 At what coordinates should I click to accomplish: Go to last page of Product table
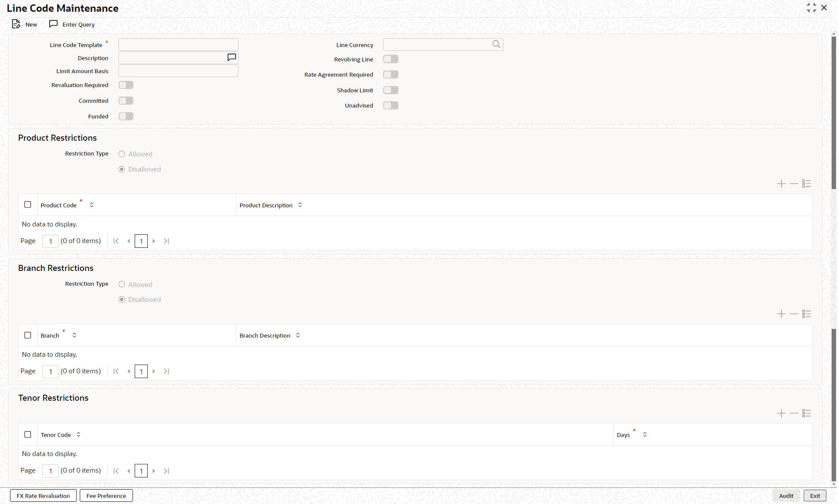(x=166, y=241)
